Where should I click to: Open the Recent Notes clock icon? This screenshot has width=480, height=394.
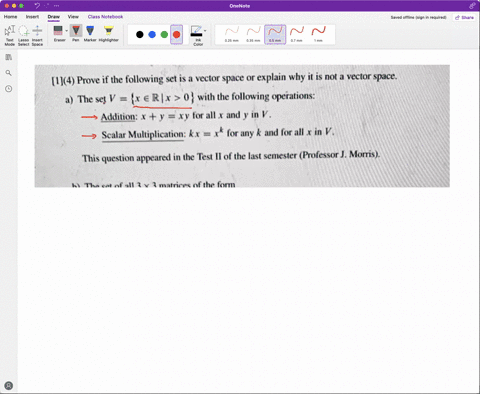pyautogui.click(x=9, y=89)
